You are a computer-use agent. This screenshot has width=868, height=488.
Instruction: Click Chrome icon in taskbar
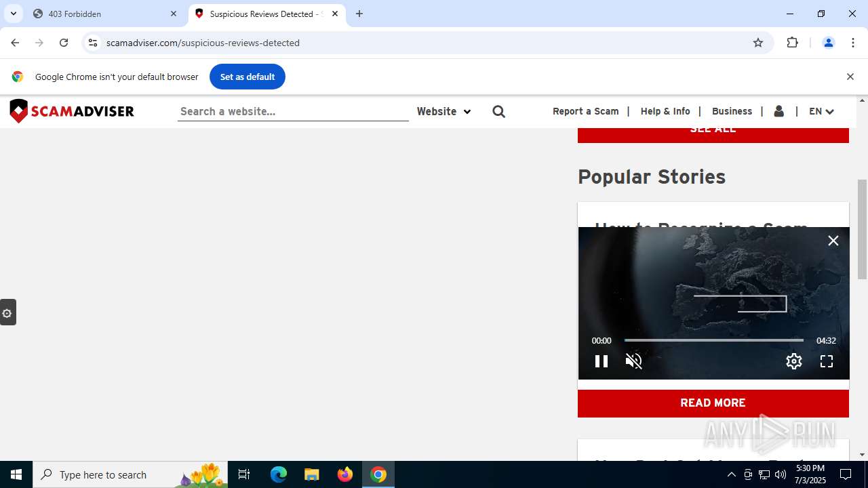tap(378, 474)
